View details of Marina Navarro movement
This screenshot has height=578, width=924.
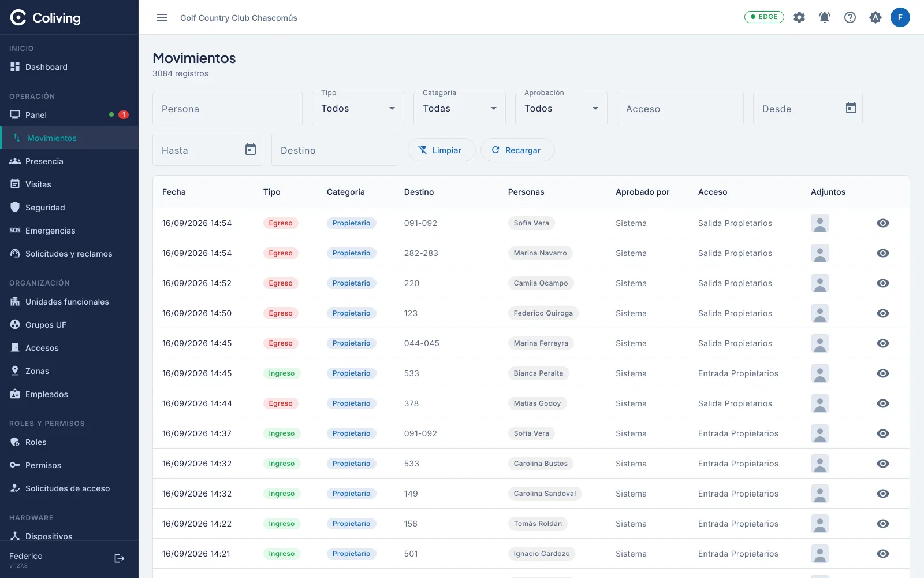[x=883, y=253]
